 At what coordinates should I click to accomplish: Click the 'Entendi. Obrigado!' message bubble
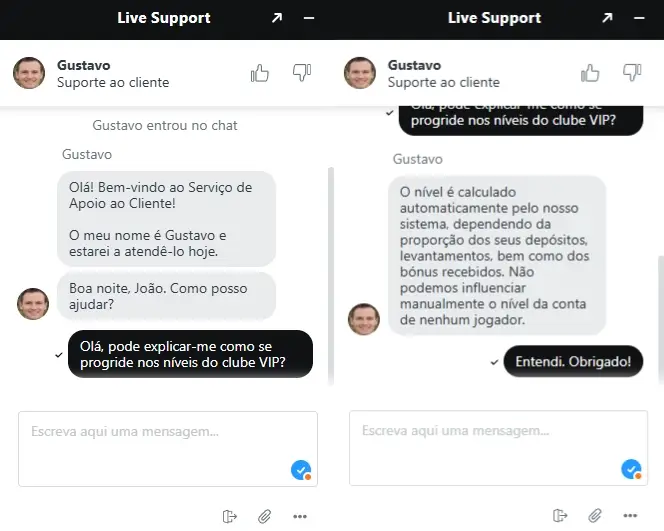tap(573, 361)
